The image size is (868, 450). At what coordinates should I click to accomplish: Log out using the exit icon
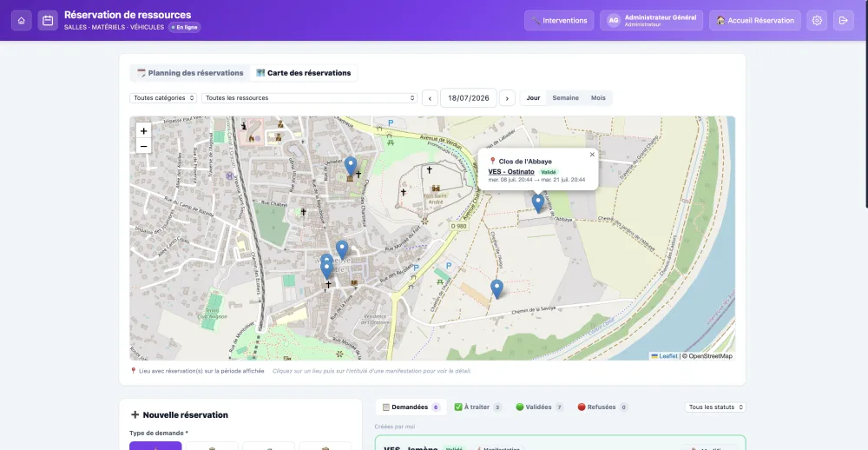(843, 21)
